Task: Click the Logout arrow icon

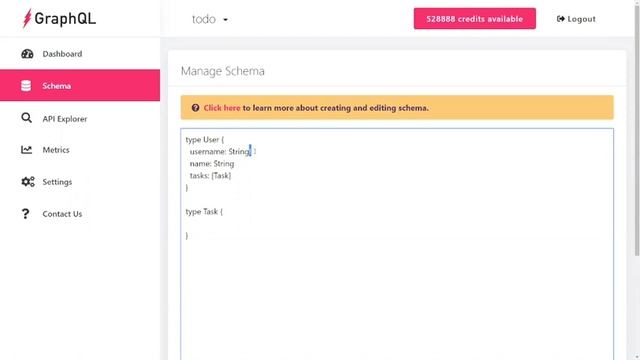Action: (560, 19)
